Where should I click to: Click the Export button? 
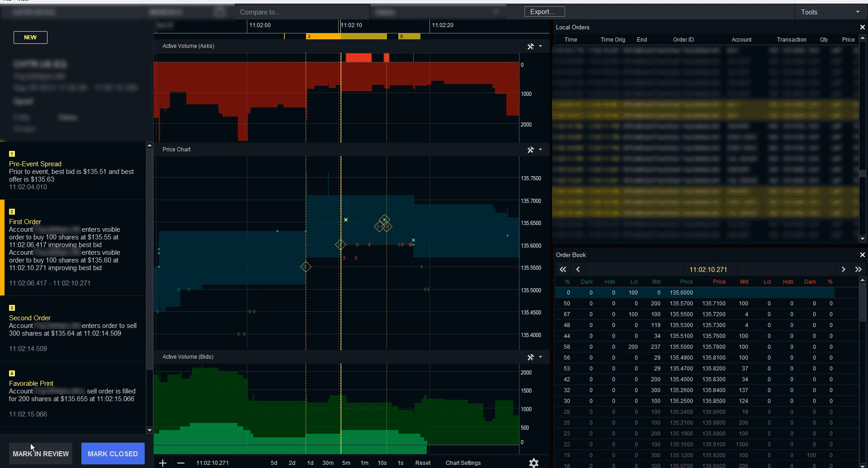pos(544,12)
